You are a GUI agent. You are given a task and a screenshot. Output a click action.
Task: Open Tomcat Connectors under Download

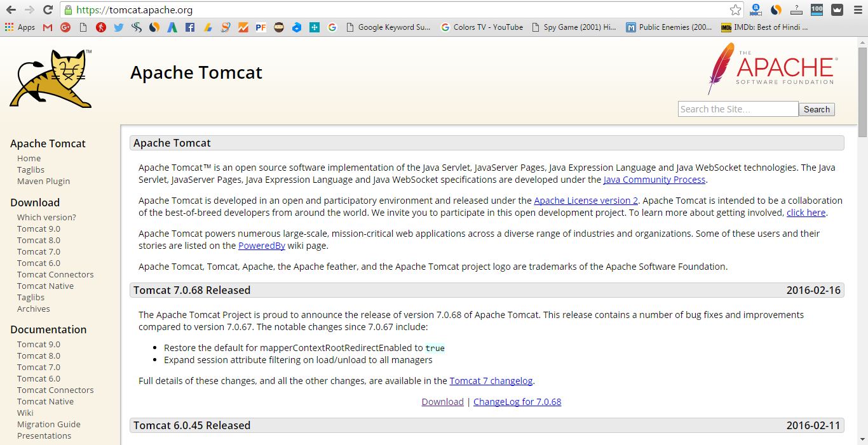coord(55,274)
